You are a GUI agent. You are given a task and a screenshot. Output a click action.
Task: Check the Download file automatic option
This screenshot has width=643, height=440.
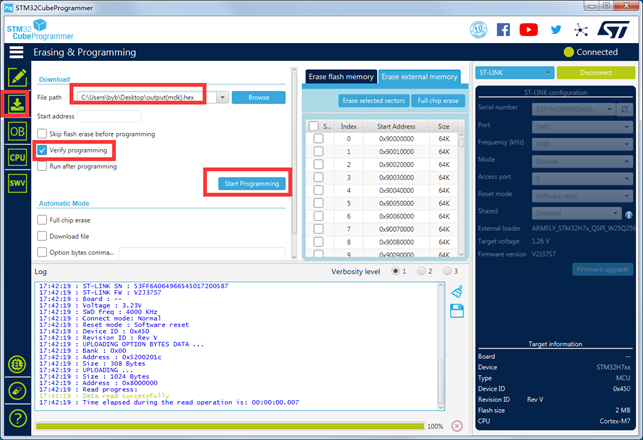coord(42,236)
